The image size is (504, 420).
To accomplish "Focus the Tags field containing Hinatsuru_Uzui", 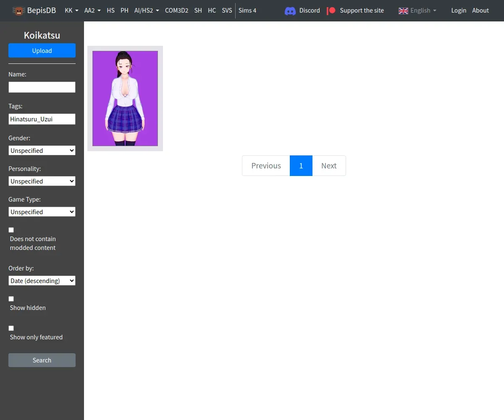I will 42,119.
